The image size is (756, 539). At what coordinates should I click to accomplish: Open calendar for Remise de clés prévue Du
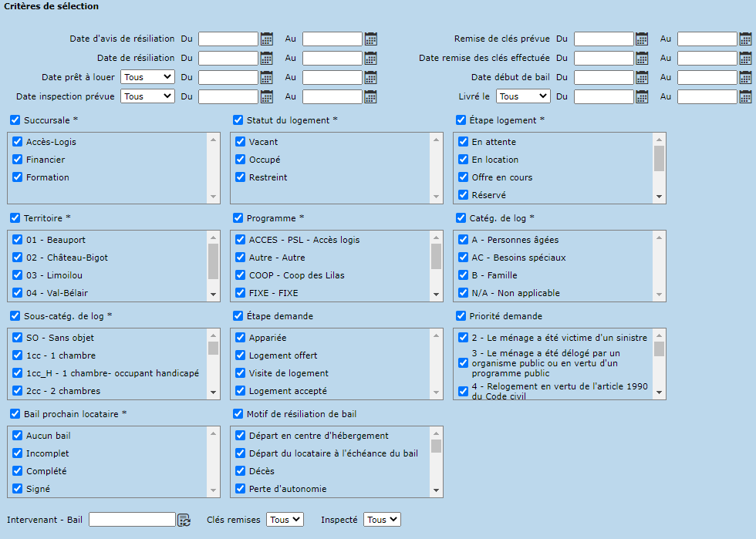click(x=642, y=39)
